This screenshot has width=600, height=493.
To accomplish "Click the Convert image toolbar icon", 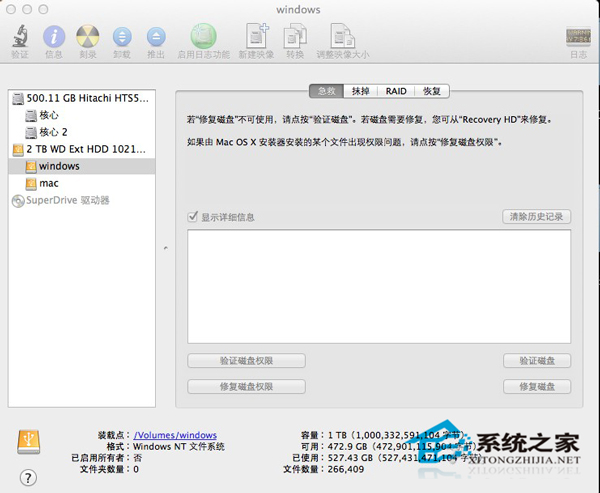I will pos(295,36).
